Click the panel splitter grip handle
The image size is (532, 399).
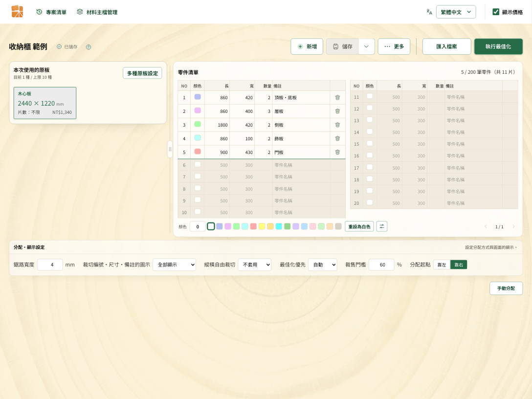coord(170,149)
